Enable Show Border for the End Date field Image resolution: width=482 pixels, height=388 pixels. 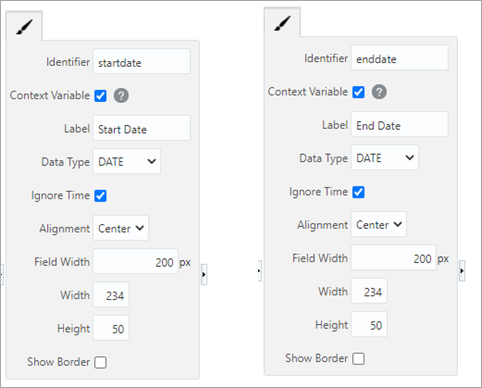[x=358, y=359]
